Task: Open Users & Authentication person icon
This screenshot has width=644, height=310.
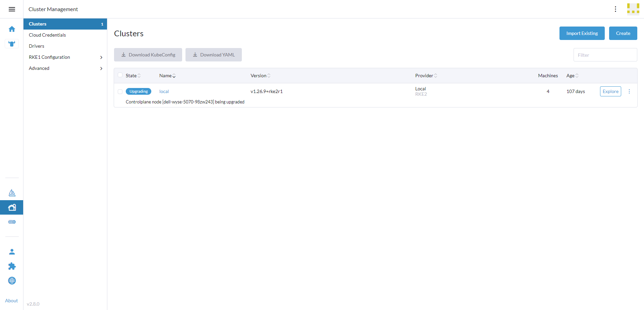Action: [x=12, y=252]
